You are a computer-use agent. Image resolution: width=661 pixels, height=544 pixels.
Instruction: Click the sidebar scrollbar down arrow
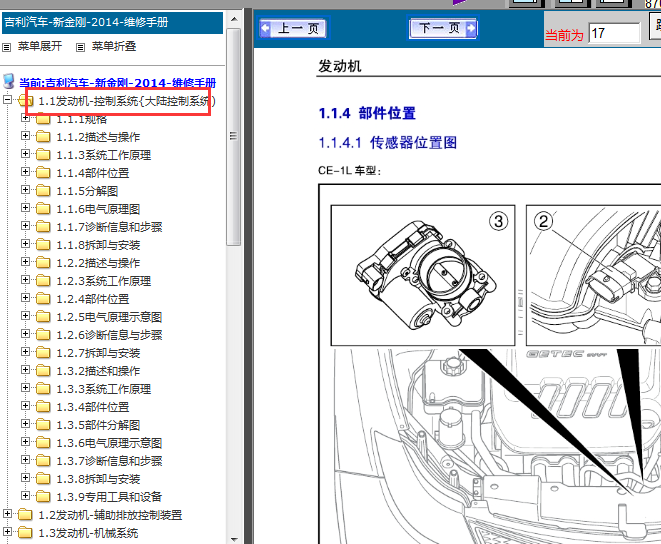tap(234, 539)
